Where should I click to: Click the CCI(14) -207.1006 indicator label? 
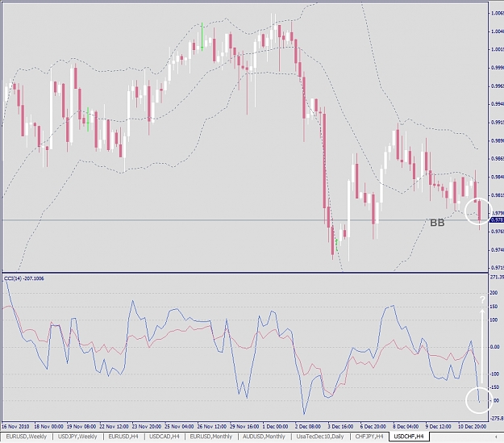(24, 278)
